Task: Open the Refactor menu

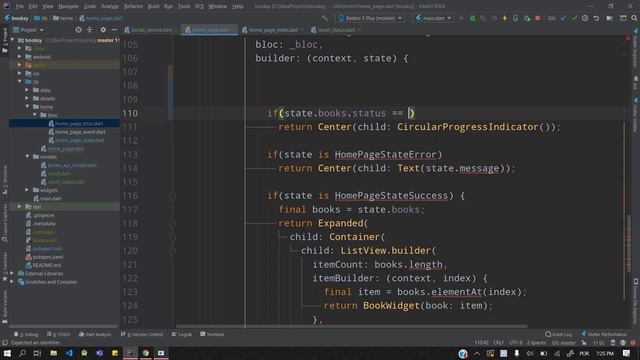Action: coord(133,6)
